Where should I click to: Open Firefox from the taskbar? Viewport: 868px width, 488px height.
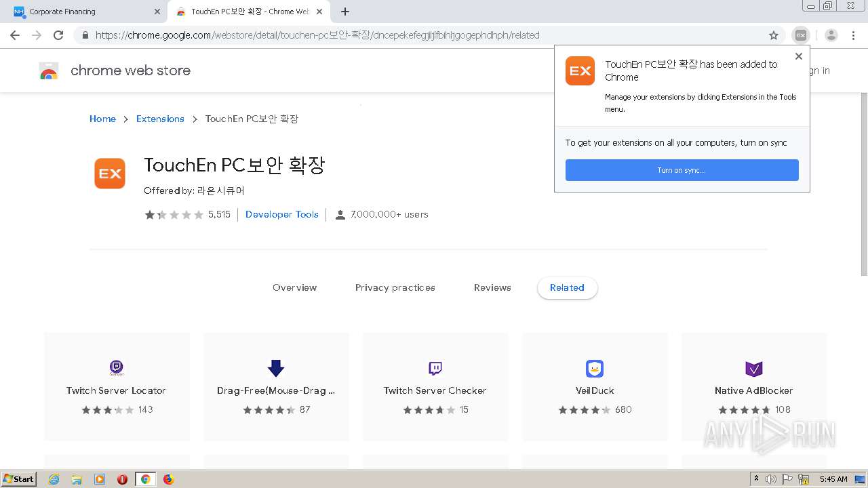click(x=169, y=479)
